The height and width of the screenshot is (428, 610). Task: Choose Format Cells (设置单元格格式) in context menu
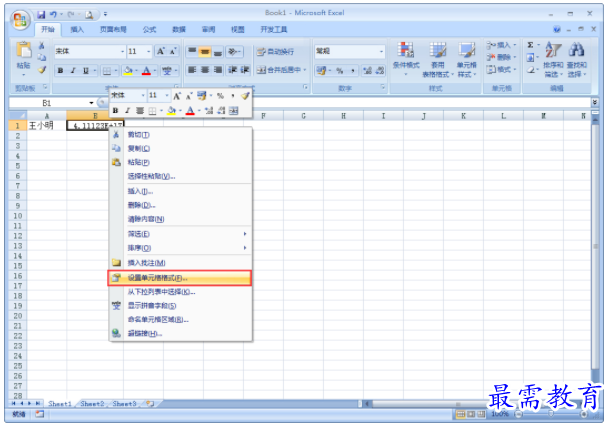[180, 278]
